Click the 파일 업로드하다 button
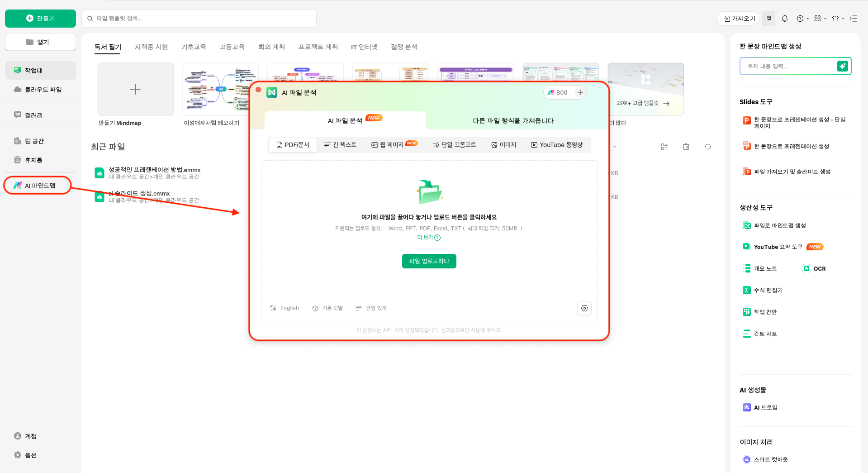This screenshot has width=868, height=473. 429,261
